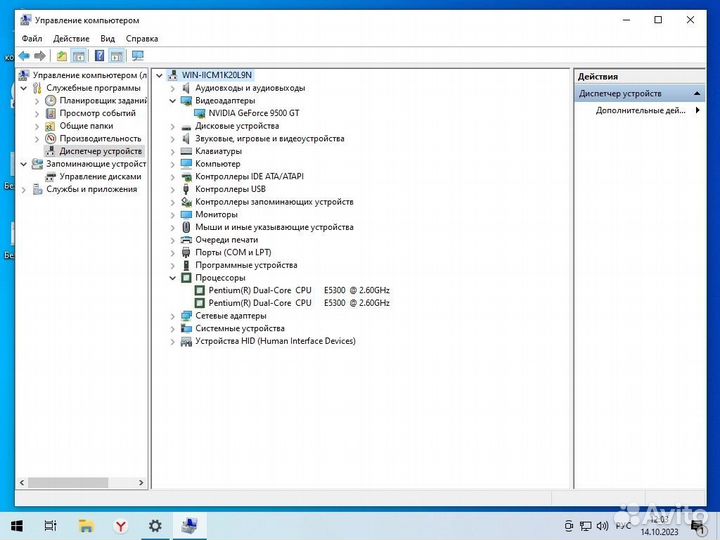Select Мыши и иные указывающие устройства
The width and height of the screenshot is (720, 540).
[x=274, y=227]
